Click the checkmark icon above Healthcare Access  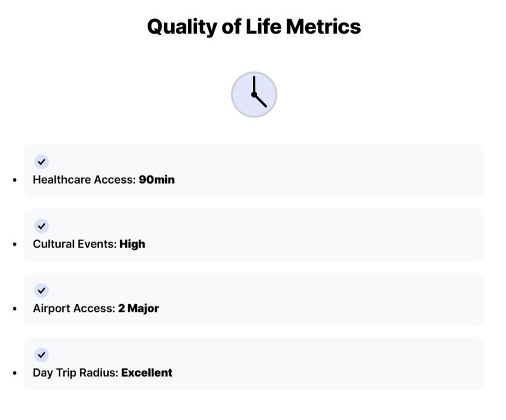click(x=42, y=162)
